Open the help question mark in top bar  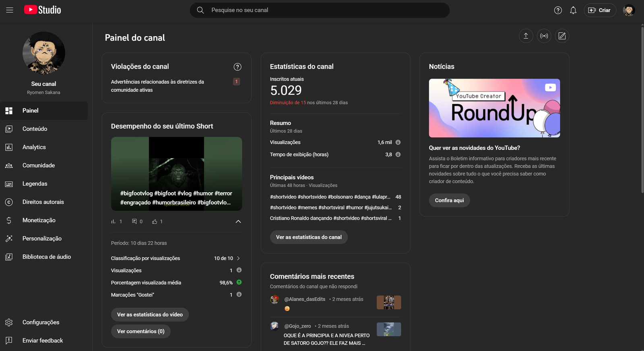(x=558, y=10)
